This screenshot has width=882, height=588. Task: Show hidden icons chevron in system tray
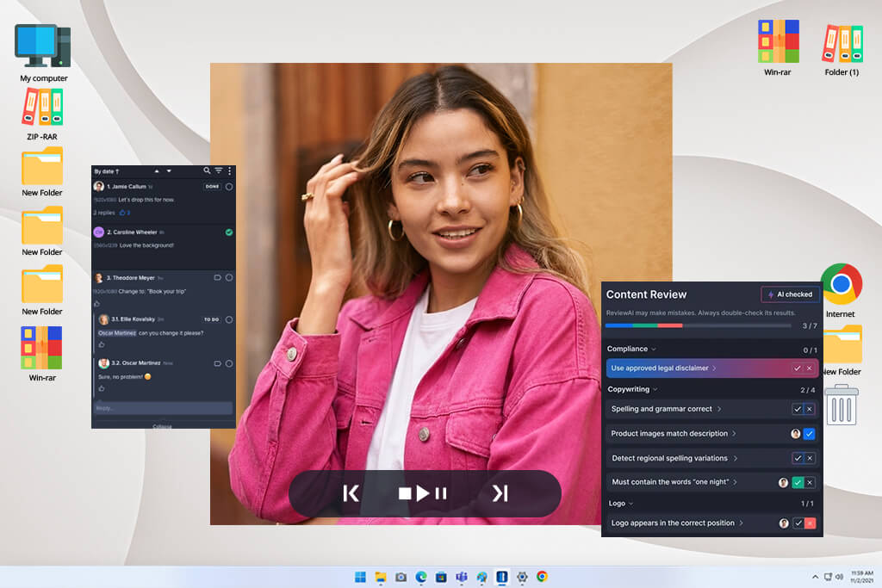[815, 577]
